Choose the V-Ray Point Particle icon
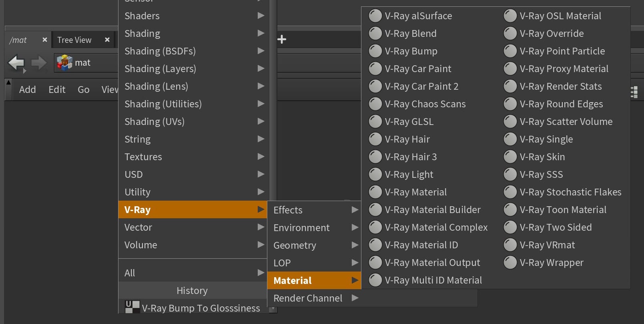This screenshot has width=644, height=324. pyautogui.click(x=510, y=51)
